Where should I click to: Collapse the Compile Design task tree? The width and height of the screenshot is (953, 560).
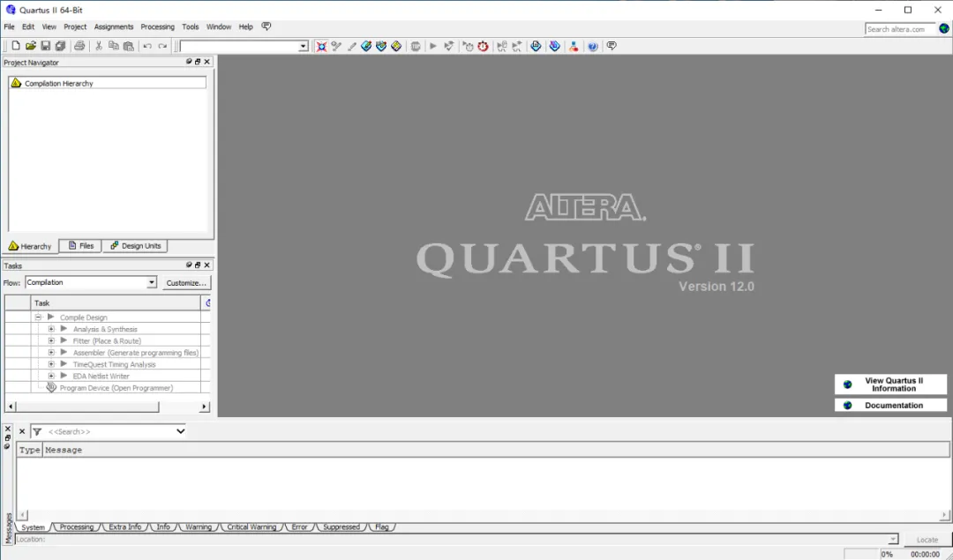38,317
